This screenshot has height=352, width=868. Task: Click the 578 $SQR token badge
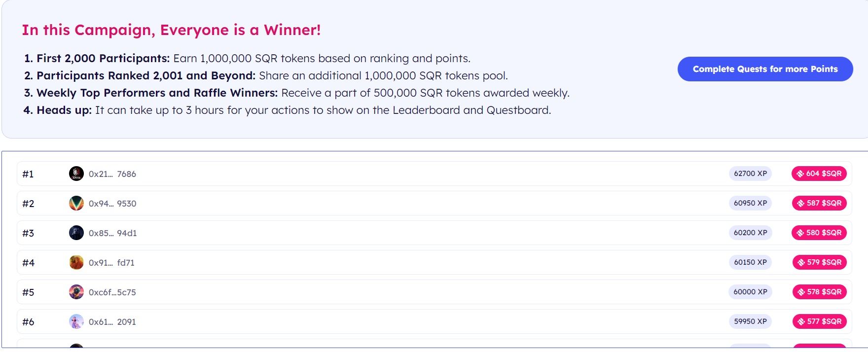coord(820,292)
